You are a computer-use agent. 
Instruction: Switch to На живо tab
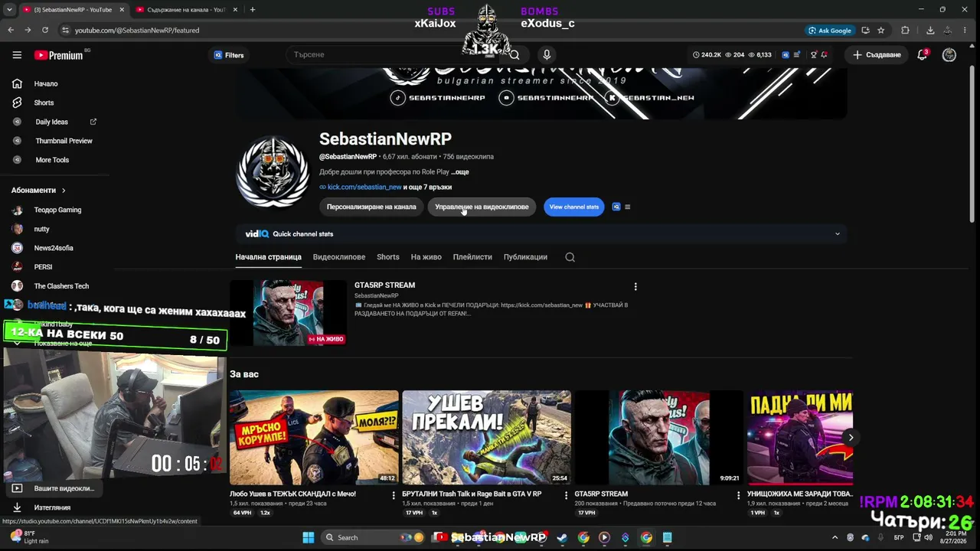point(426,257)
